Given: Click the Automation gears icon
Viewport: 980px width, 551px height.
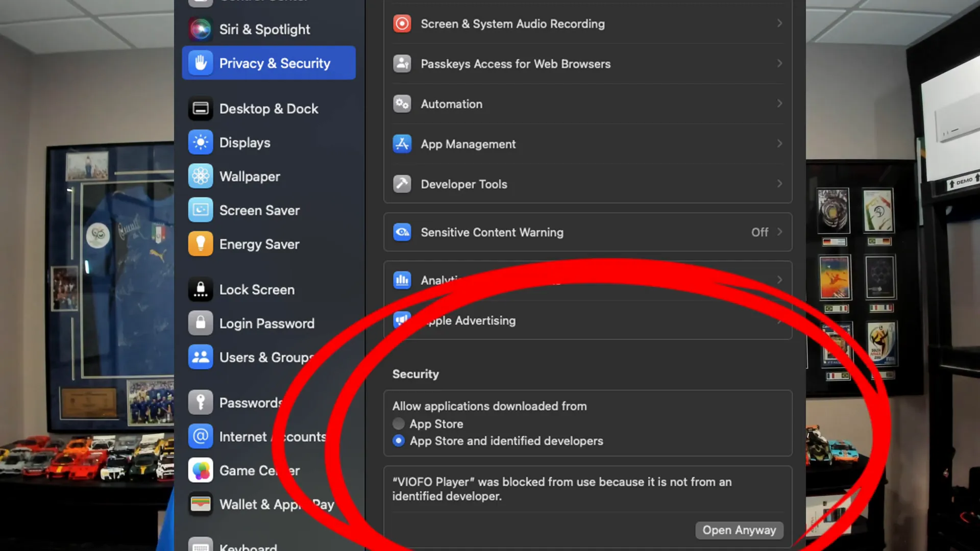Looking at the screenshot, I should 402,104.
